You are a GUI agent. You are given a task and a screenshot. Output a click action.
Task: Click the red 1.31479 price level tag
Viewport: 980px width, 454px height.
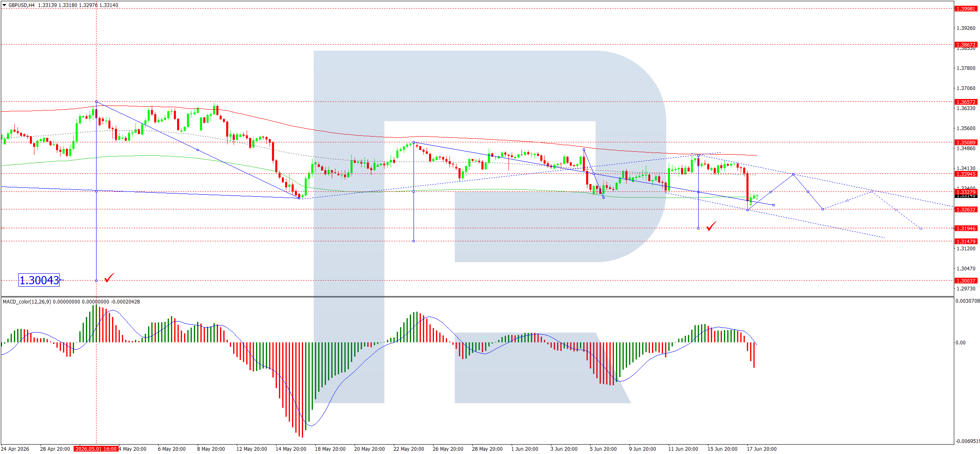point(966,241)
